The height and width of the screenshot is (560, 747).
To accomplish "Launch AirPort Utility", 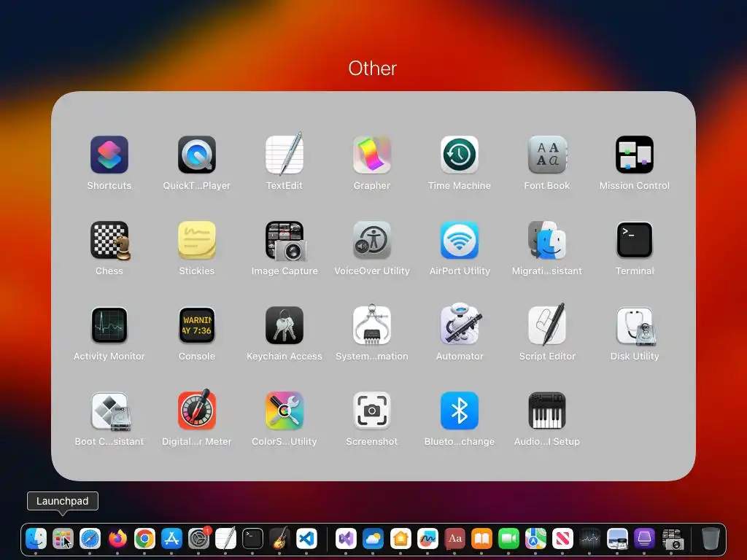I will [460, 240].
